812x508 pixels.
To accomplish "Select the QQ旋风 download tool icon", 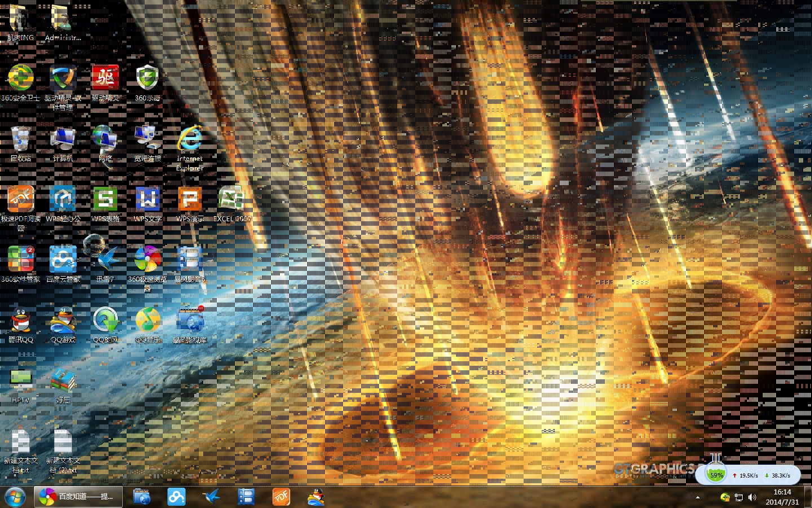I will click(x=105, y=326).
